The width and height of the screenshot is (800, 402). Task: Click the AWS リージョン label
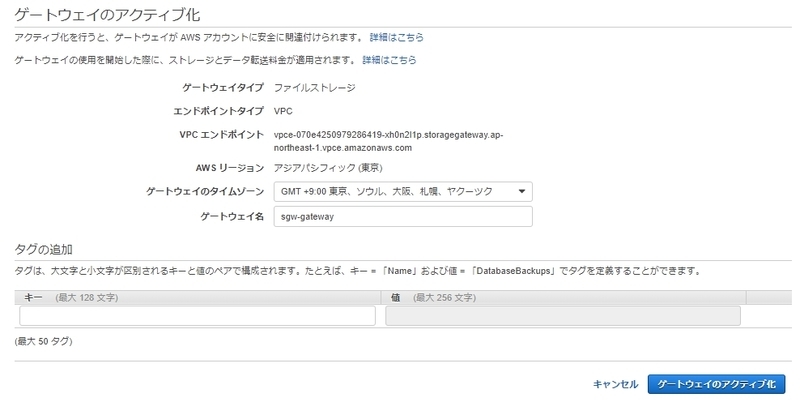(230, 168)
